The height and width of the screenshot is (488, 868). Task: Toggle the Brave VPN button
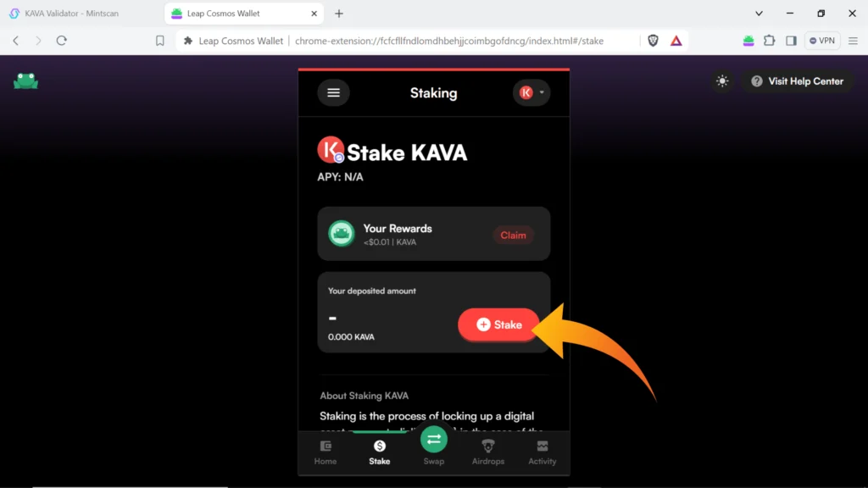click(822, 41)
